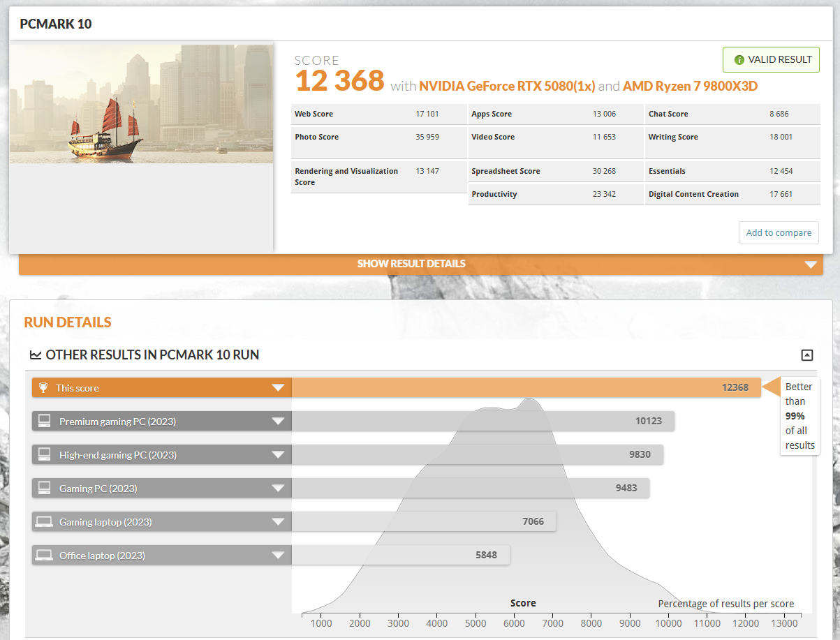The height and width of the screenshot is (640, 840).
Task: Click the Apps Score value 13 006
Action: pyautogui.click(x=605, y=114)
